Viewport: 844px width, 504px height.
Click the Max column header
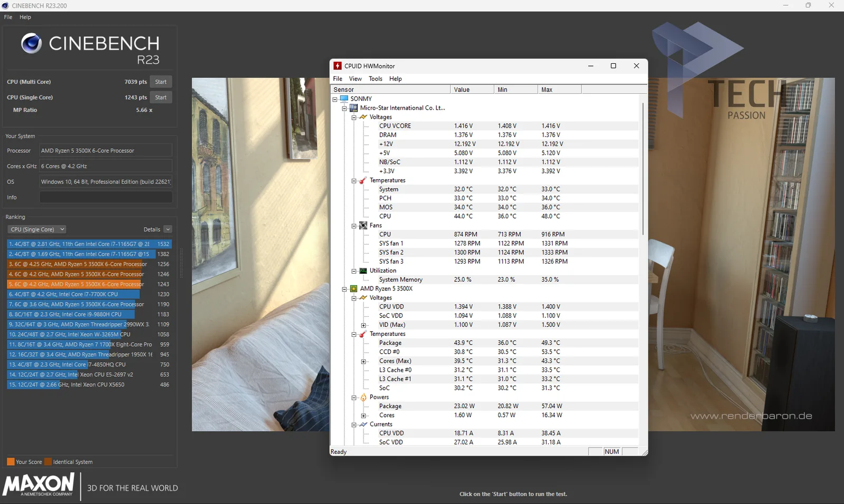(x=560, y=90)
